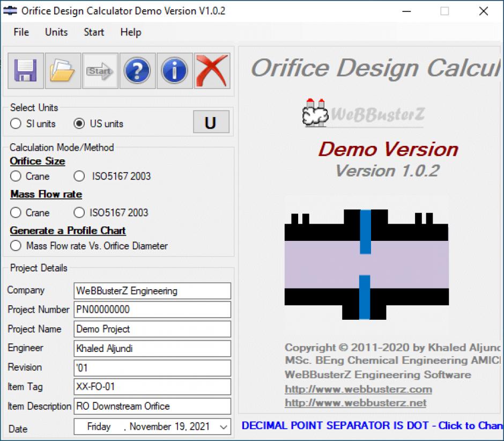
Task: Click the 'Generate a Profile Chart' heading
Action: pos(68,231)
